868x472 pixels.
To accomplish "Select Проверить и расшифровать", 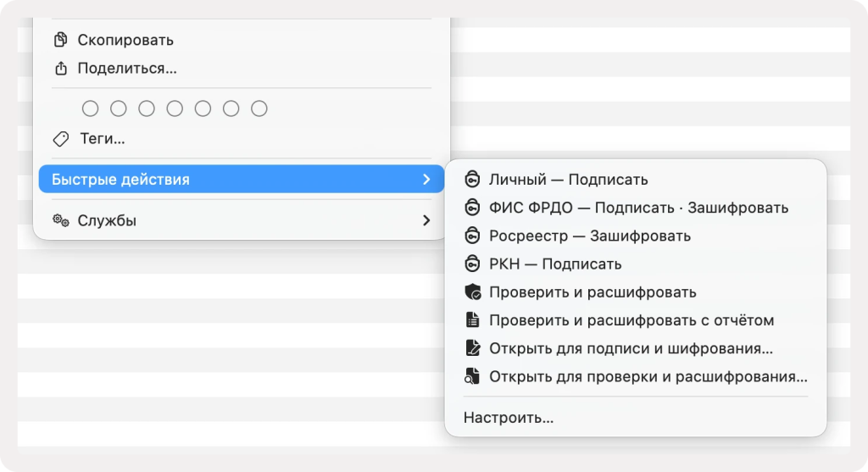I will tap(636, 292).
